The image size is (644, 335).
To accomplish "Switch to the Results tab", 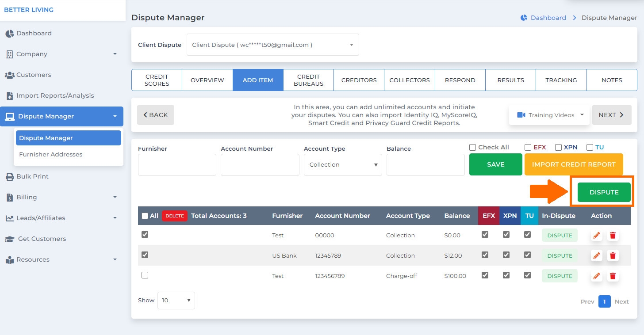I will (x=511, y=80).
